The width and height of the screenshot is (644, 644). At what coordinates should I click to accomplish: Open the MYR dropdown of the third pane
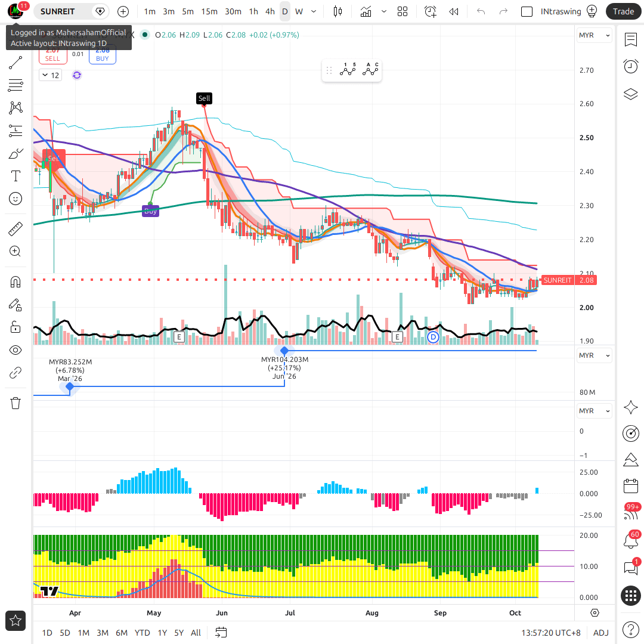click(x=594, y=411)
